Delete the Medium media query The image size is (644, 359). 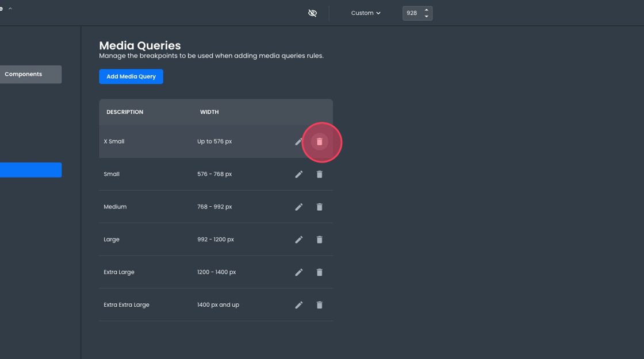coord(320,207)
